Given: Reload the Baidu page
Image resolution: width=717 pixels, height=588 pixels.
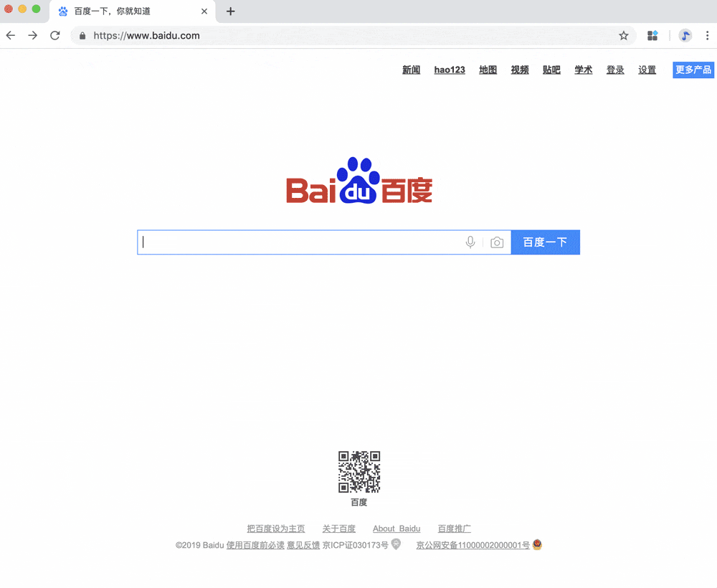Looking at the screenshot, I should click(x=55, y=36).
